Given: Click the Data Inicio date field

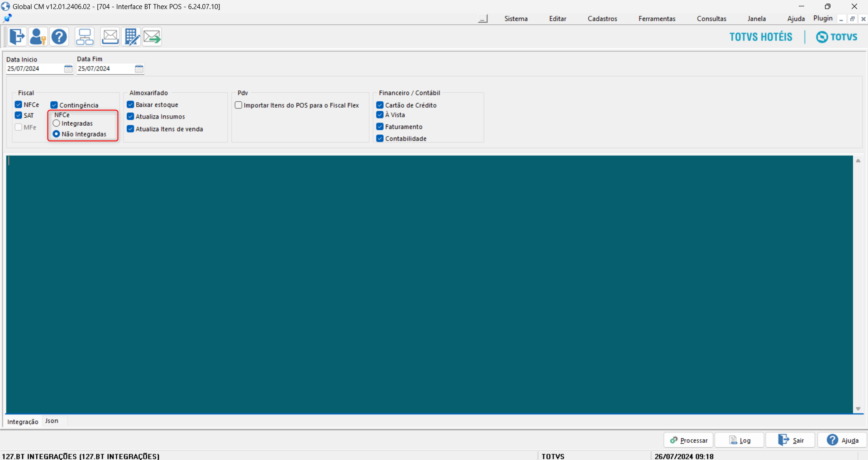Looking at the screenshot, I should click(34, 69).
